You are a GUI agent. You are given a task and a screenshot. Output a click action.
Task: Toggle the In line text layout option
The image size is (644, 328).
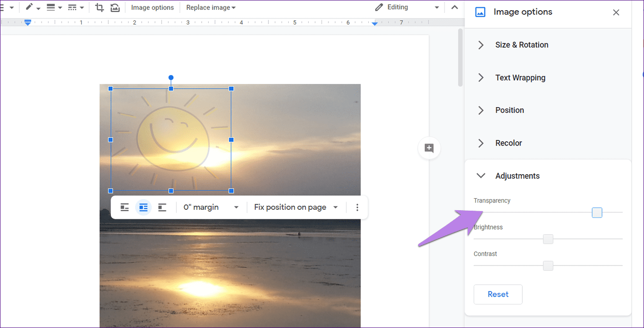click(124, 207)
